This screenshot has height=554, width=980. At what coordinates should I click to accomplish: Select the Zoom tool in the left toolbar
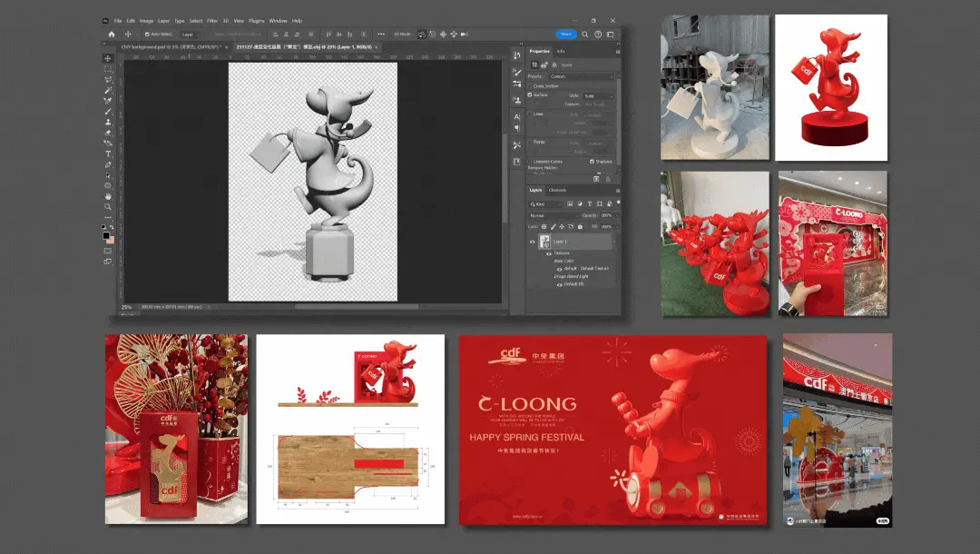[107, 207]
